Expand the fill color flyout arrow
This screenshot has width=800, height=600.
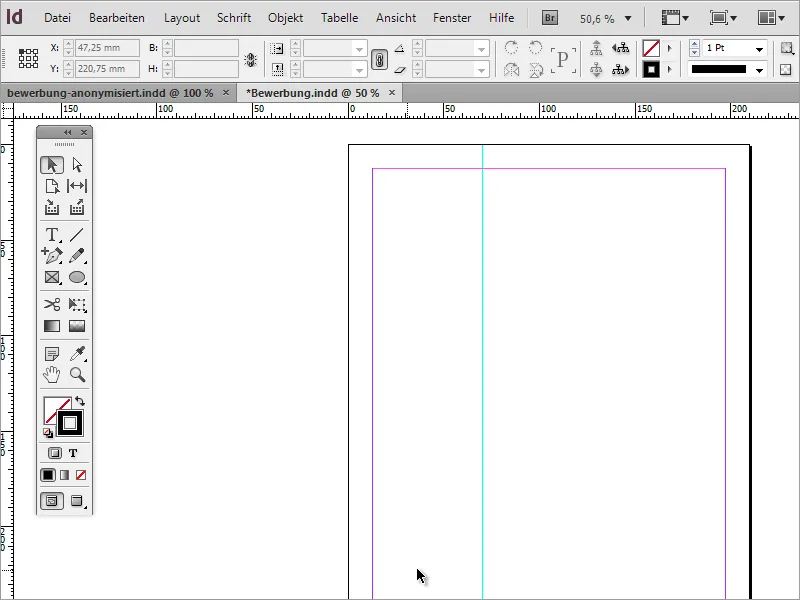669,48
